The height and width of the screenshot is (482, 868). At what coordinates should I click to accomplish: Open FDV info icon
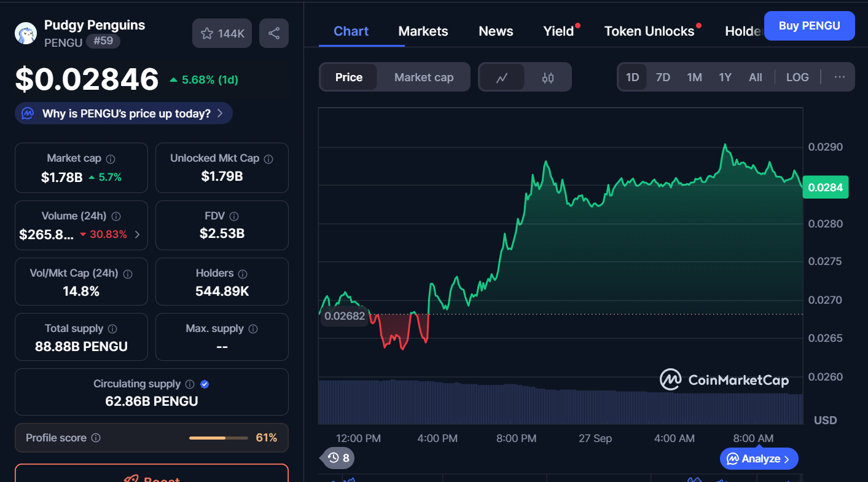tap(234, 216)
